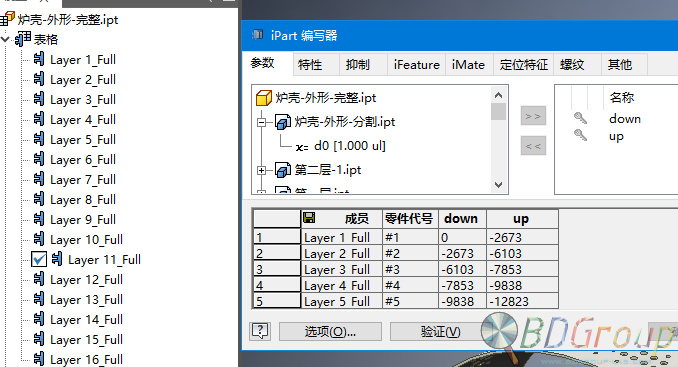This screenshot has width=678, height=367.
Task: Click the 名称 column header in selected parameters
Action: tap(622, 97)
